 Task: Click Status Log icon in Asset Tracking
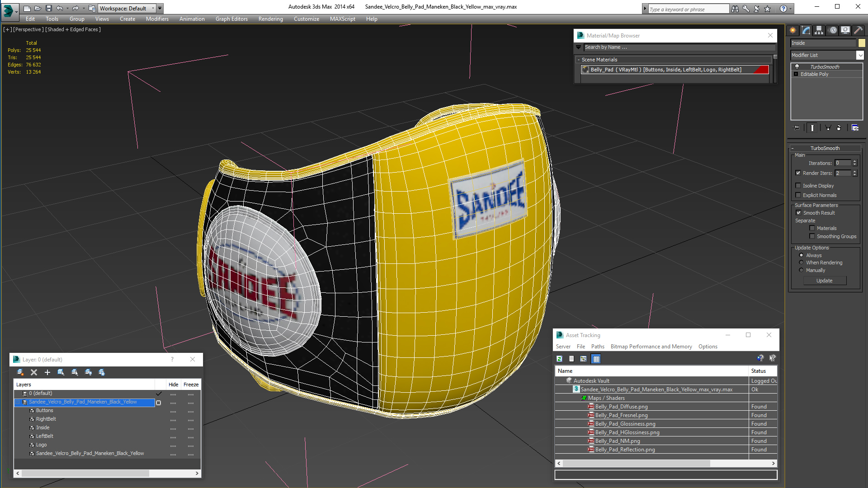click(571, 359)
